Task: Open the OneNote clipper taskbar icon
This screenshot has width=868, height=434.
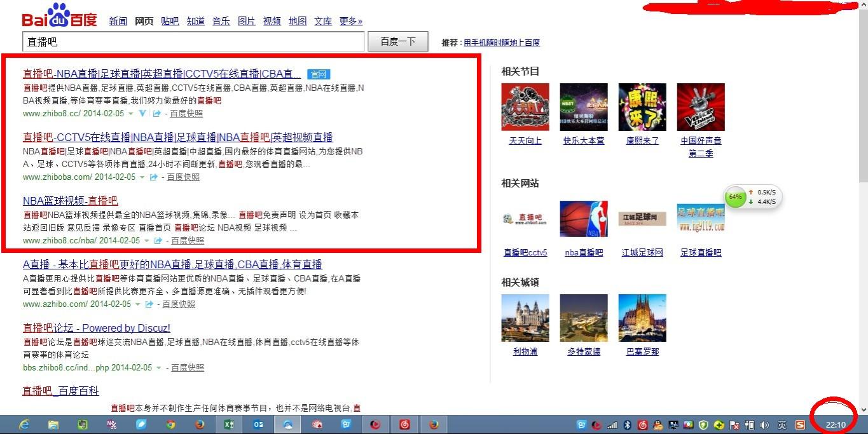Action: (x=111, y=424)
